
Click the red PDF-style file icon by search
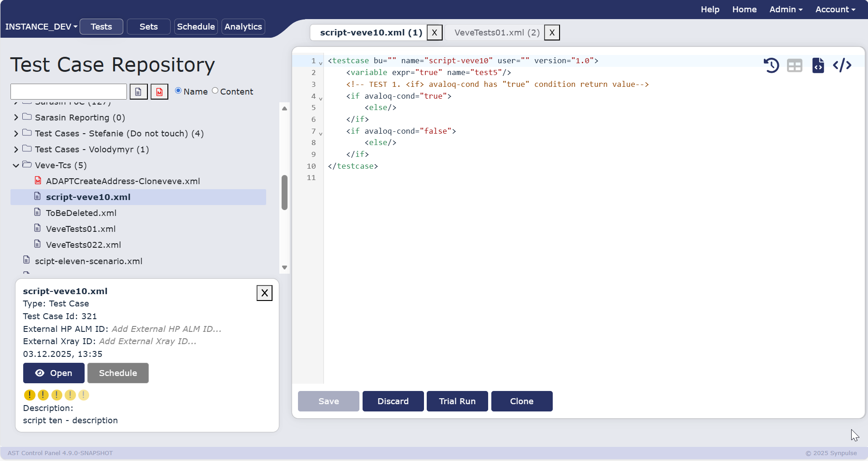coord(159,92)
